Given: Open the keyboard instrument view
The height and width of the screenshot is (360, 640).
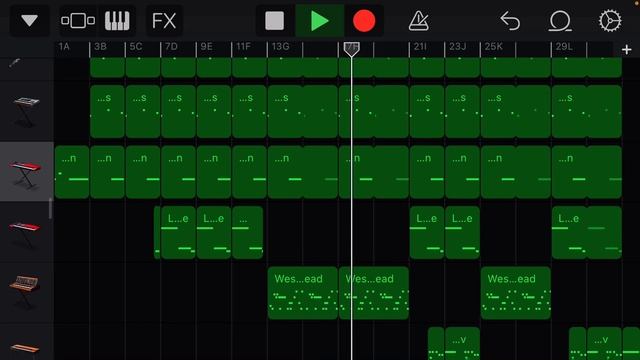Looking at the screenshot, I should coord(117,20).
